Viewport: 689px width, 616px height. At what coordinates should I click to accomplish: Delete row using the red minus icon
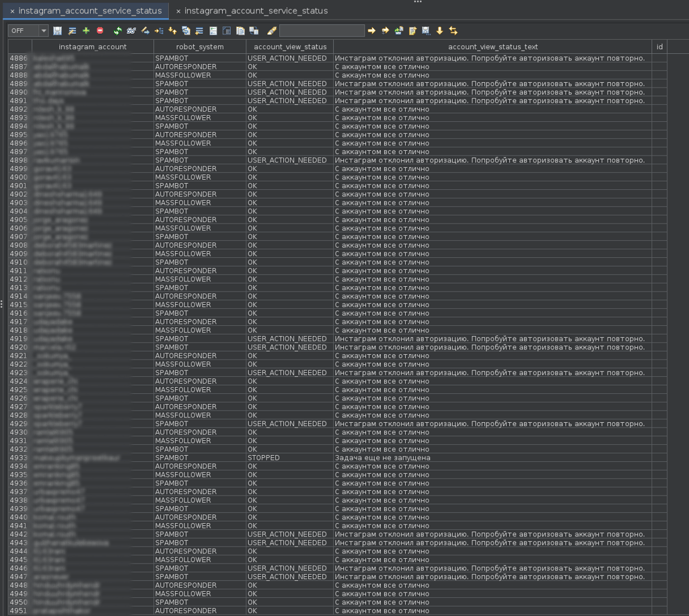(100, 30)
